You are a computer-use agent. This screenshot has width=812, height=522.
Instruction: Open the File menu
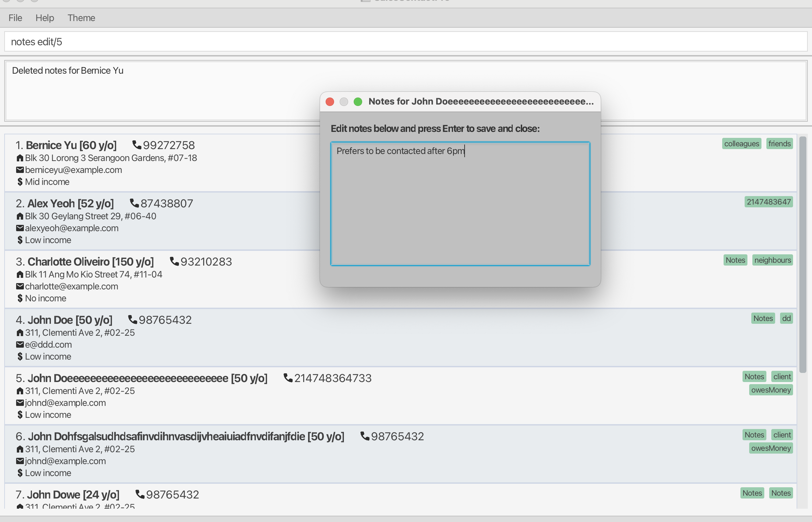(15, 18)
